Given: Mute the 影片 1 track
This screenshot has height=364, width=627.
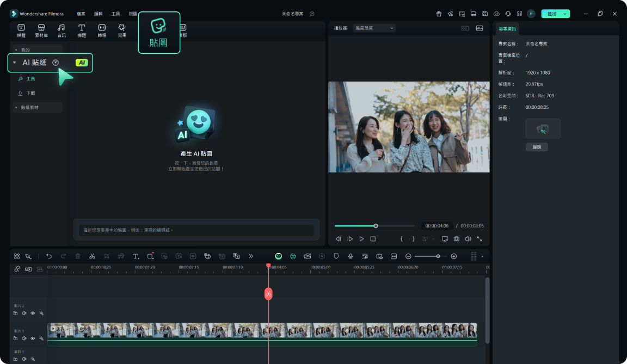Looking at the screenshot, I should tap(24, 338).
